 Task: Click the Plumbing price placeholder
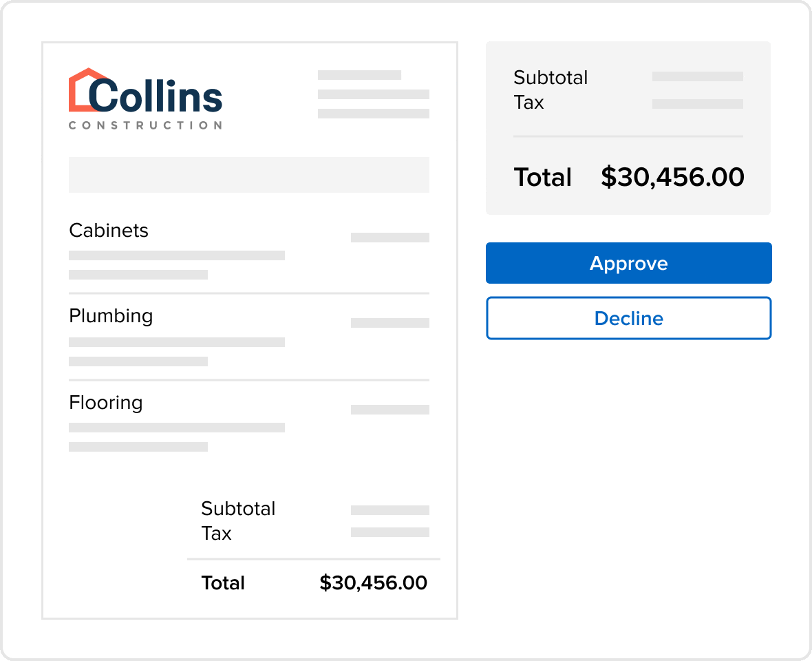click(x=390, y=323)
